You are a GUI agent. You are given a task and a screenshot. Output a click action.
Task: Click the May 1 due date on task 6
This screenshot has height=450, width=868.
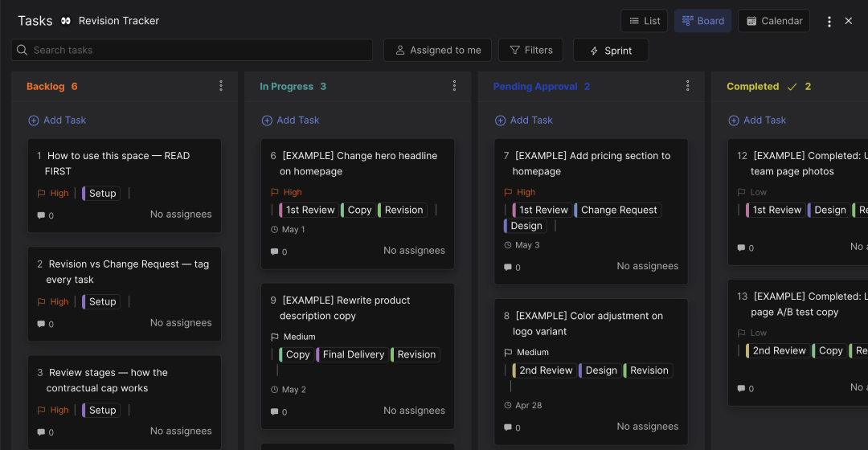pyautogui.click(x=288, y=229)
